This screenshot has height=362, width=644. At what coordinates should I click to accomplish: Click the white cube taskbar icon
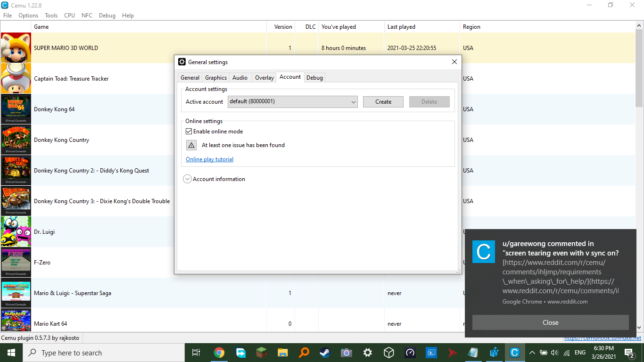(x=389, y=353)
